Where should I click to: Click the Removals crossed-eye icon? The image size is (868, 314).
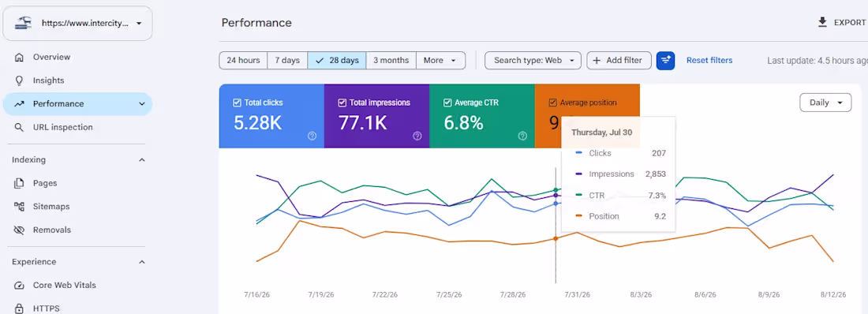[20, 230]
